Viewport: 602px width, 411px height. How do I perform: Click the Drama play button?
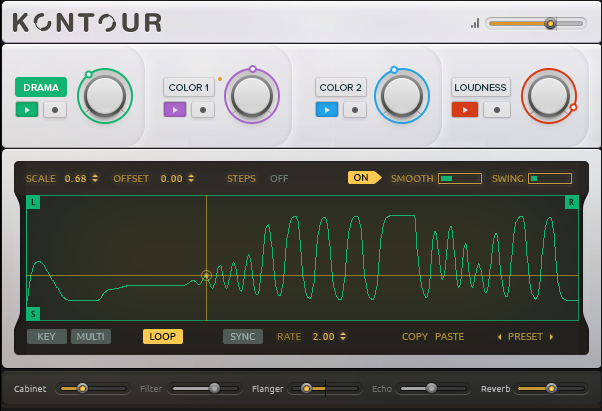coord(27,110)
